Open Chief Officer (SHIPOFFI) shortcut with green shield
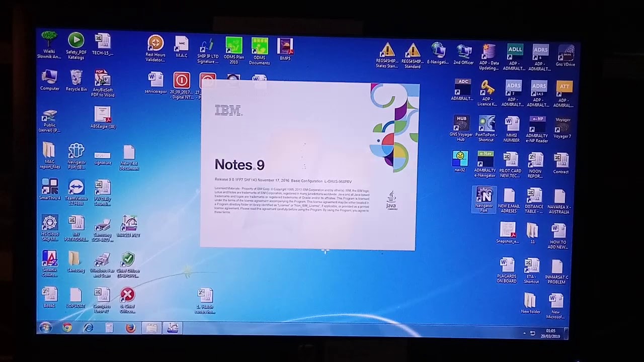 (x=128, y=265)
